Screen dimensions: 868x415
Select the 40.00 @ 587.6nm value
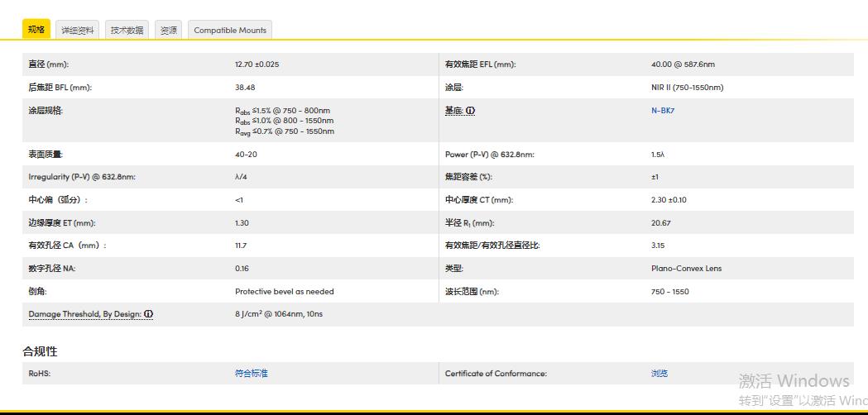683,64
